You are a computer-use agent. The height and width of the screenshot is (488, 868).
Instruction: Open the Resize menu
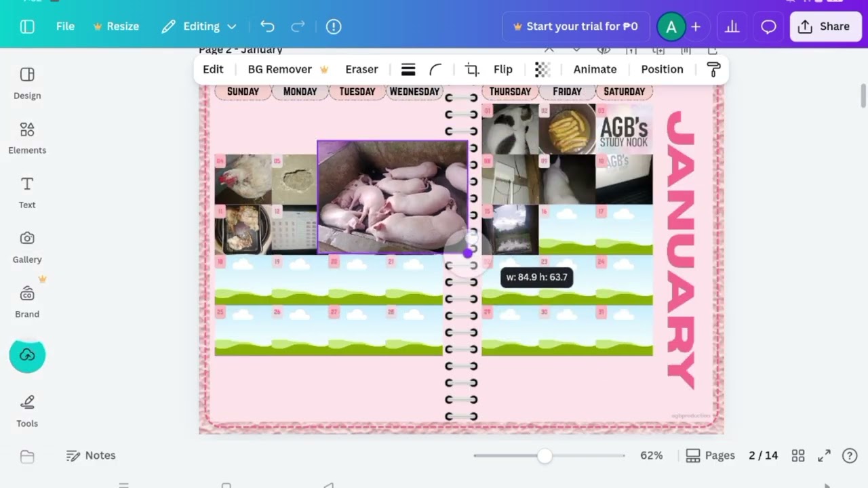coord(116,26)
